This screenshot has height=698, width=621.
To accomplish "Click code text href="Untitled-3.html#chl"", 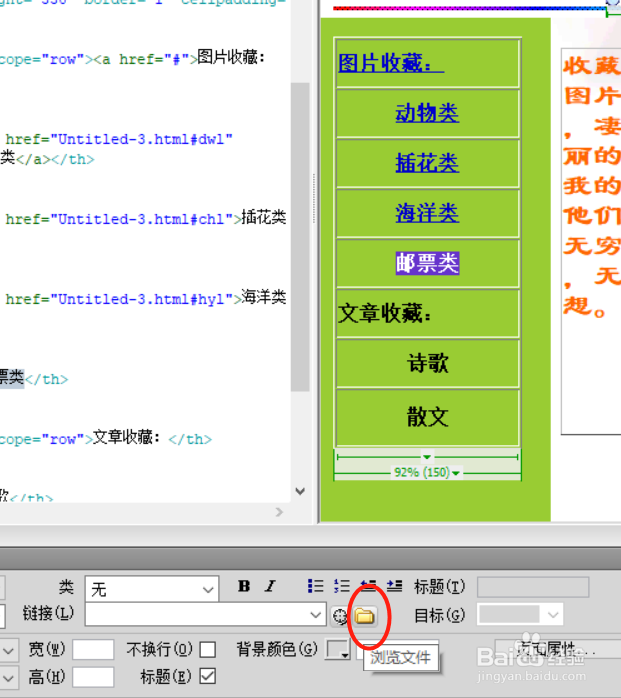I will pyautogui.click(x=119, y=219).
